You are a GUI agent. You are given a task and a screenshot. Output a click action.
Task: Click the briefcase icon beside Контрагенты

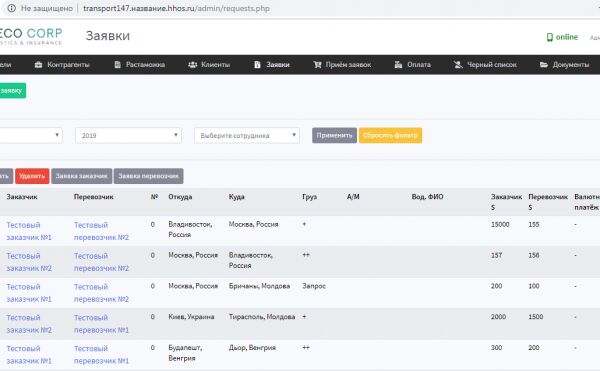tap(38, 65)
